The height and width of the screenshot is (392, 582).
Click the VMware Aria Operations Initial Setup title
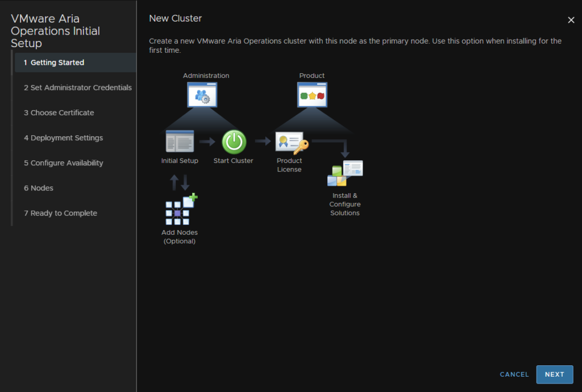coord(55,31)
